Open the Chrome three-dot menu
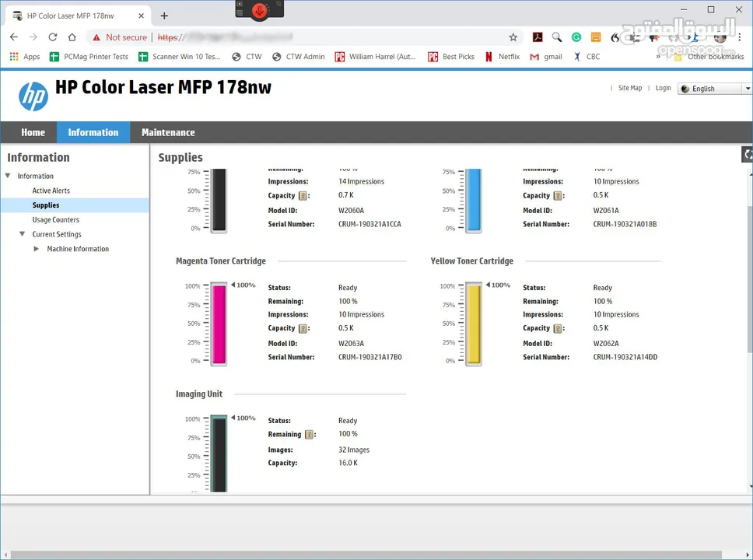 coord(740,37)
